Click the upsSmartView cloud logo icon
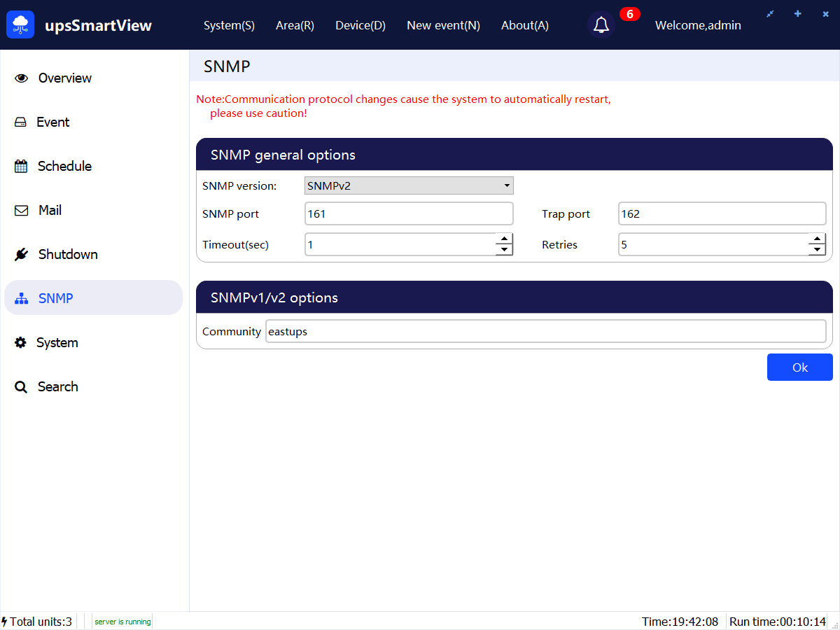 (20, 25)
